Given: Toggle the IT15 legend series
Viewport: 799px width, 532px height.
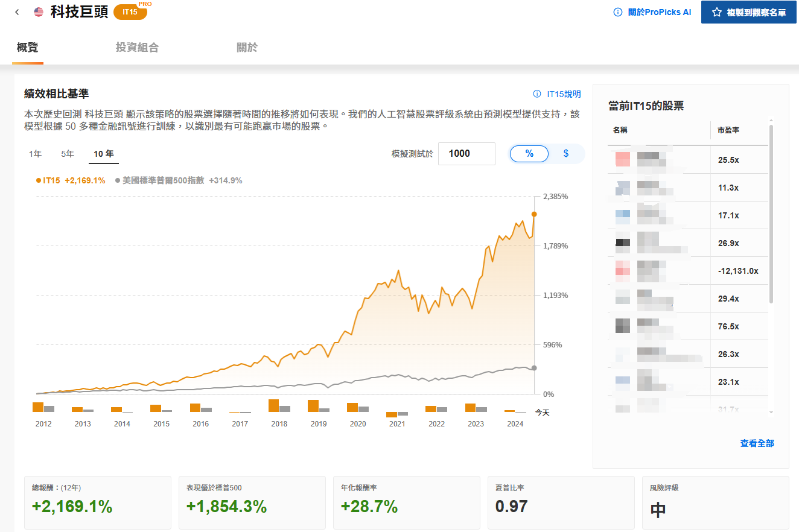Looking at the screenshot, I should [71, 180].
